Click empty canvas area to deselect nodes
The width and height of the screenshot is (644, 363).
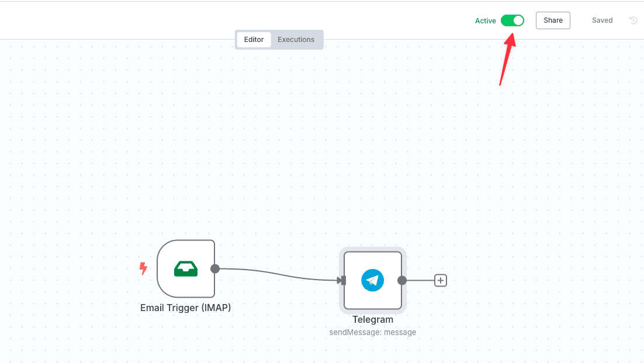click(x=292, y=146)
